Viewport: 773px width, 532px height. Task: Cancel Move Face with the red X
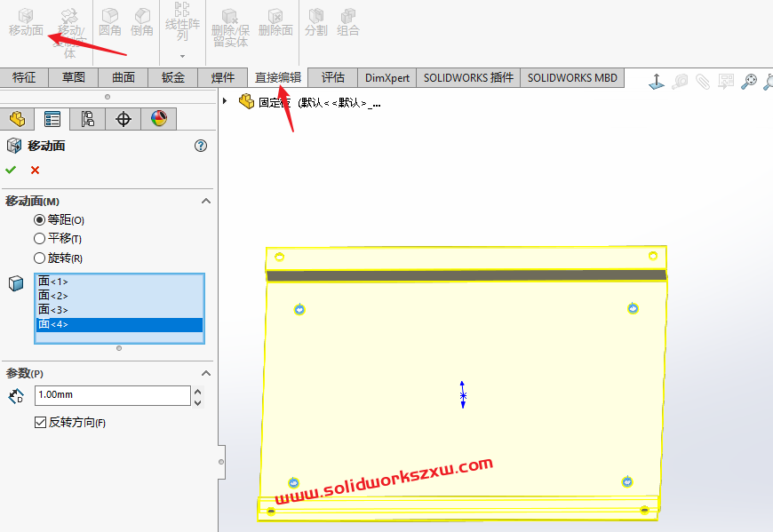pos(35,170)
